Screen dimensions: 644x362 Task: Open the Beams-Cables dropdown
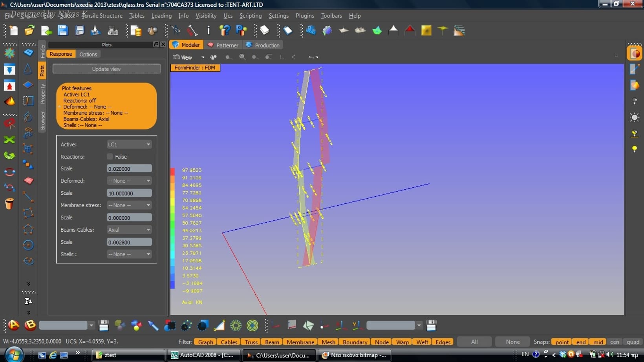click(x=129, y=230)
